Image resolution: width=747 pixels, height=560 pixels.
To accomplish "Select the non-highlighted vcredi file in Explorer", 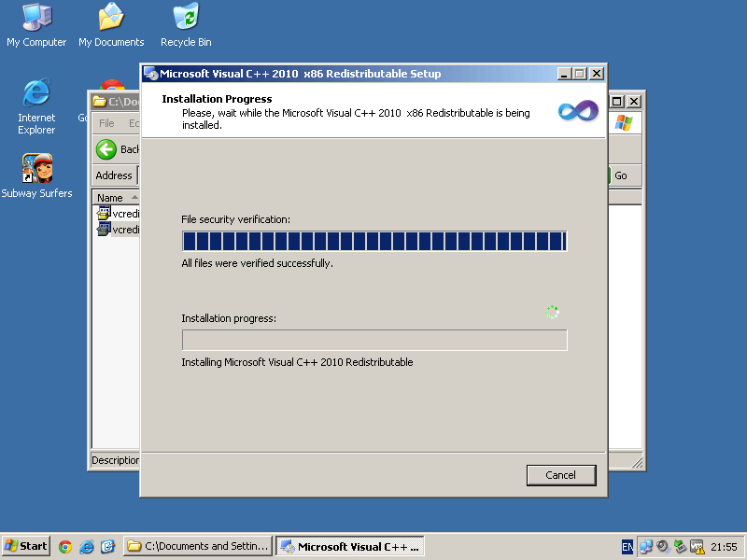I will [119, 214].
